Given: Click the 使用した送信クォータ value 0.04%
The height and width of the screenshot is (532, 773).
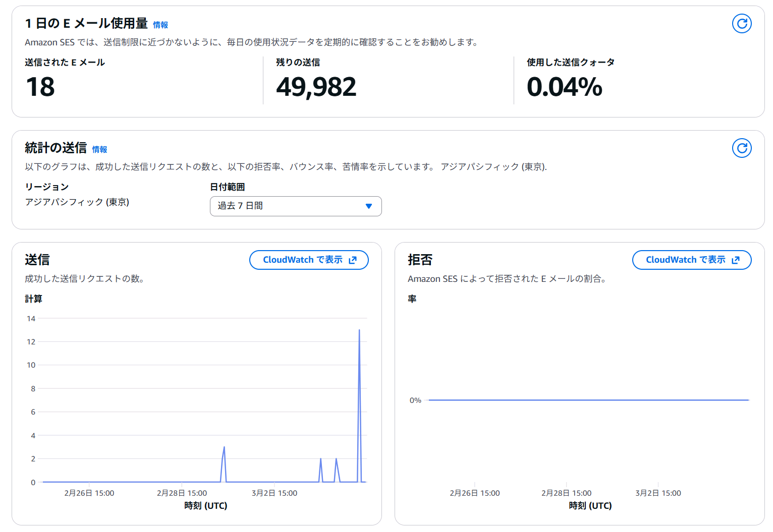Looking at the screenshot, I should point(564,87).
